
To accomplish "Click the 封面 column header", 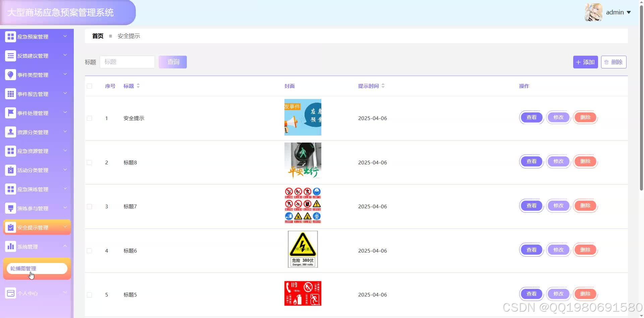I will (x=289, y=86).
